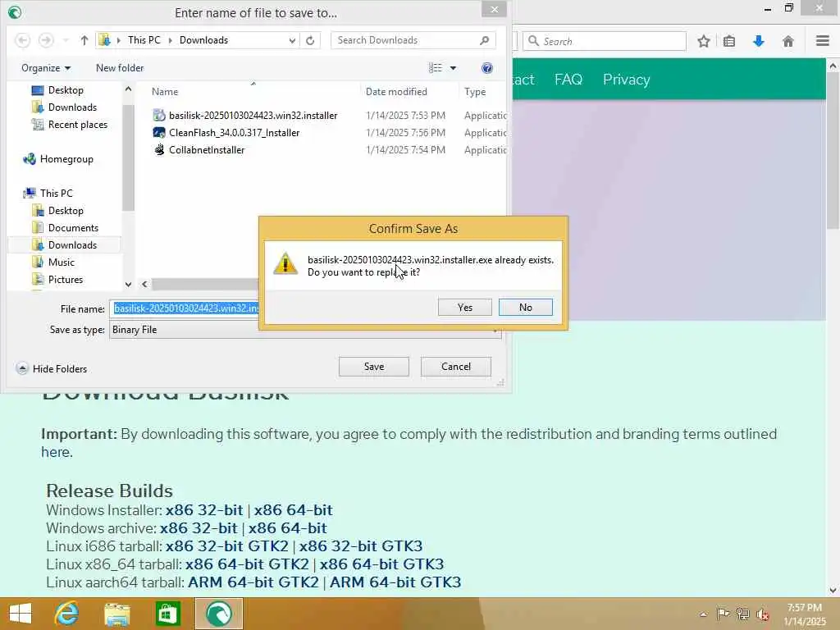Viewport: 840px width, 630px height.
Task: Click the basilisk installer file icon
Action: (159, 115)
